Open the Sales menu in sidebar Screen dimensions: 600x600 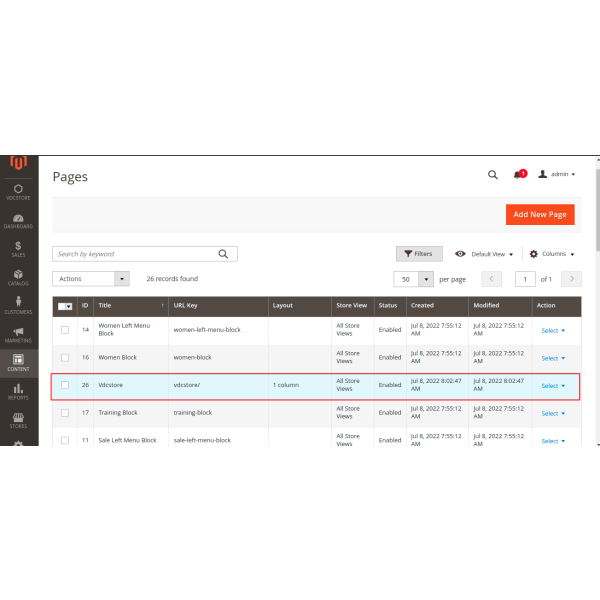[18, 248]
